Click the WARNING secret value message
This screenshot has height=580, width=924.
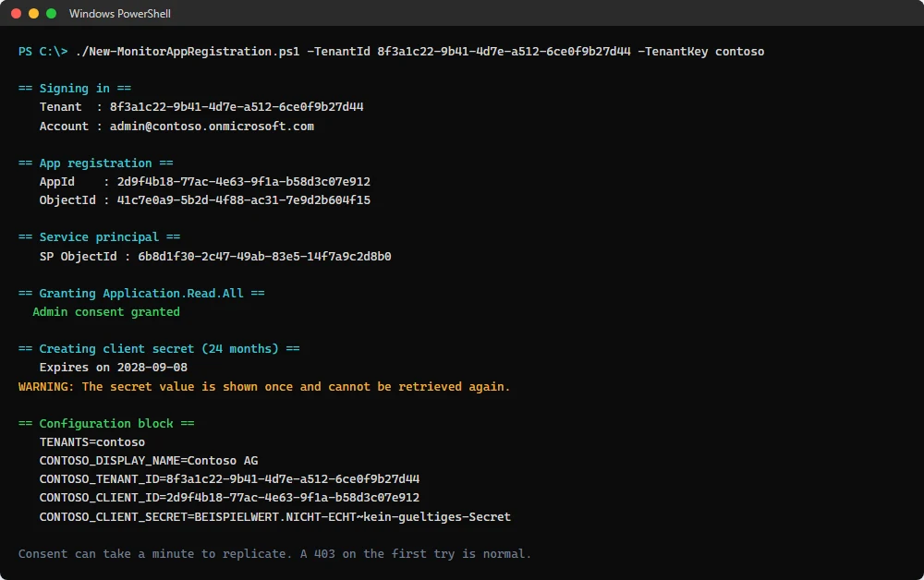264,387
